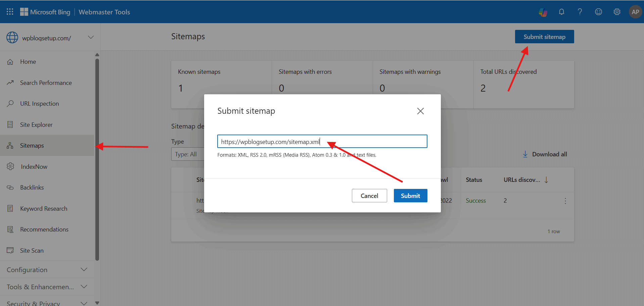Click the IndexNow gear icon
The height and width of the screenshot is (306, 644).
(10, 166)
